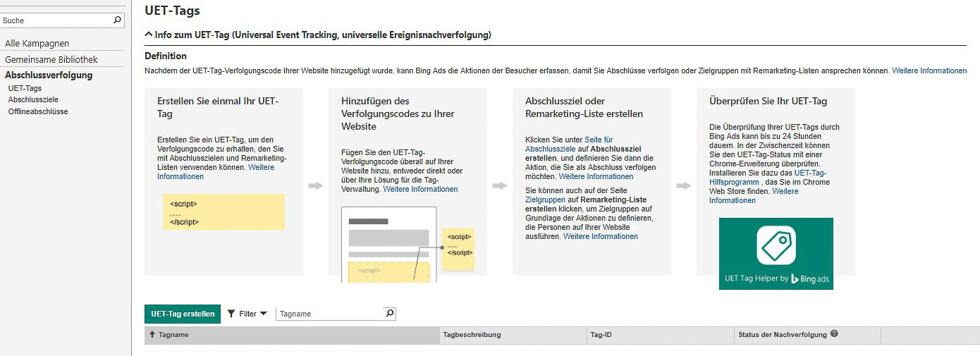Click the UET-Tags page heading
The image size is (980, 356).
point(172,11)
